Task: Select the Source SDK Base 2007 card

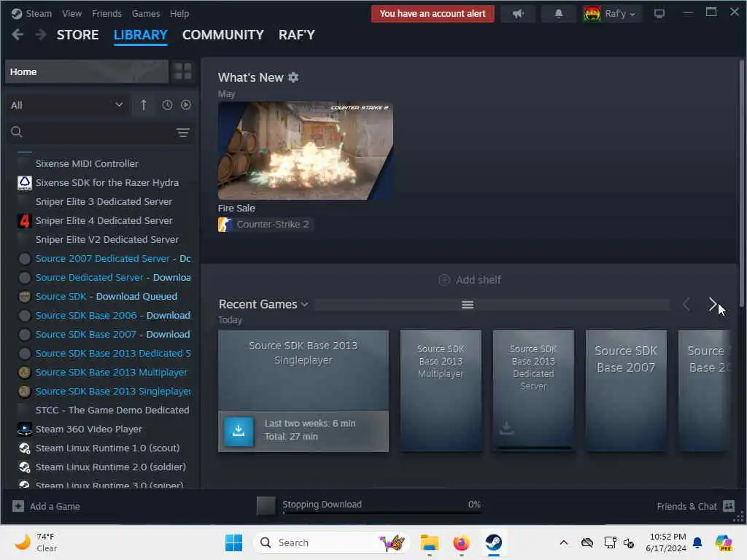Action: [x=626, y=391]
